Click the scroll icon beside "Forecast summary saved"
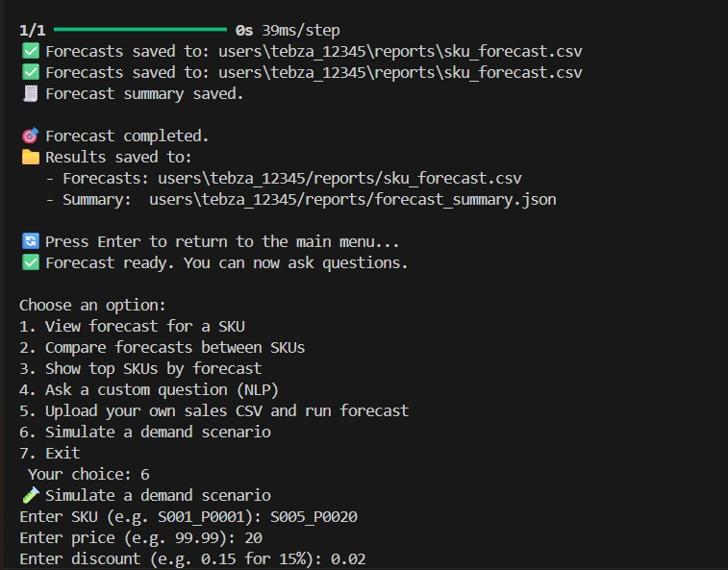This screenshot has width=728, height=570. click(x=30, y=94)
